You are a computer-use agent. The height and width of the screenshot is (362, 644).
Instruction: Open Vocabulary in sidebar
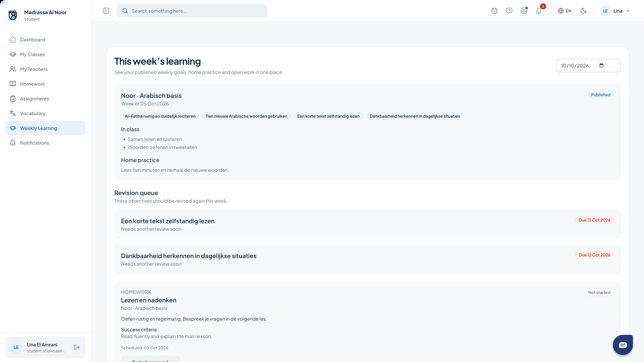click(x=45, y=113)
